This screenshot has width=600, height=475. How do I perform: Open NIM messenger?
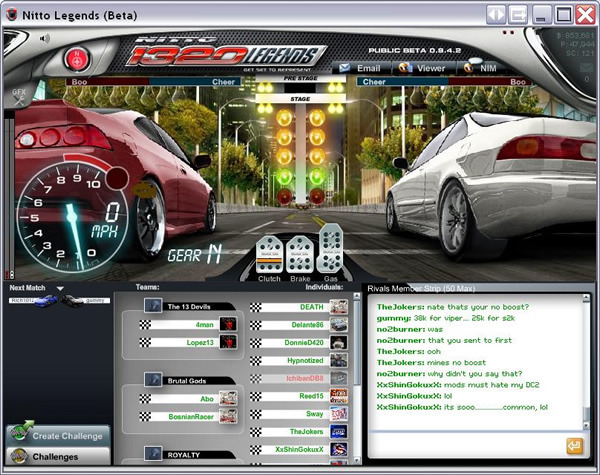(x=480, y=69)
